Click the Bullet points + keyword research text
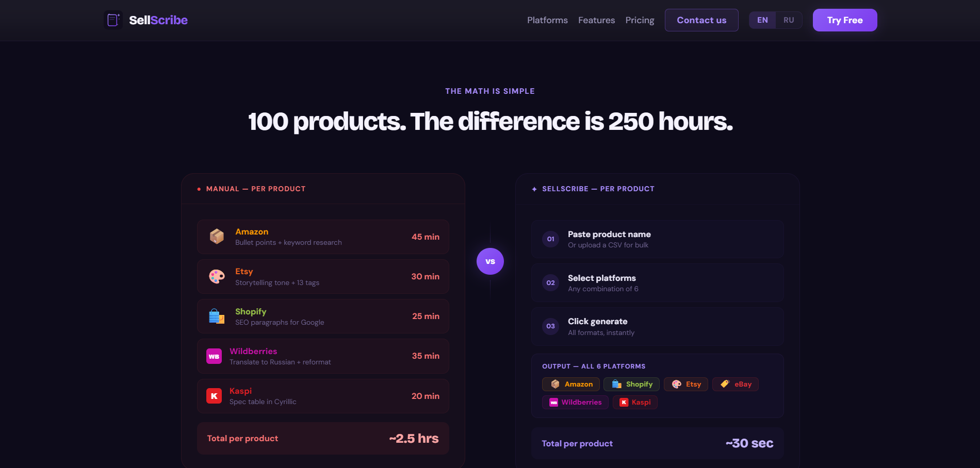This screenshot has width=980, height=468. click(x=288, y=243)
